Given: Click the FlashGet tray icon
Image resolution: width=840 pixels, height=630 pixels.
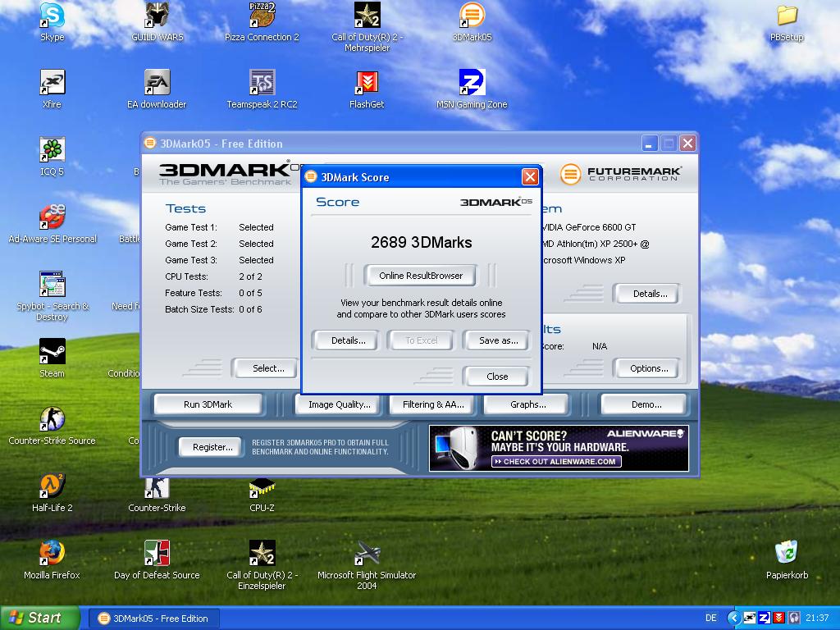Looking at the screenshot, I should [x=779, y=618].
